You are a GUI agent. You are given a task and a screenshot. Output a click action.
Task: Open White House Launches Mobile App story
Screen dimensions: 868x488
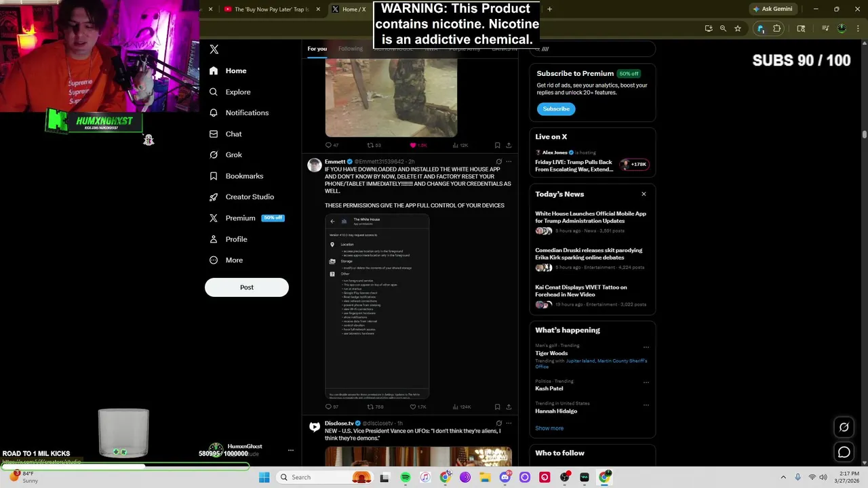click(592, 222)
